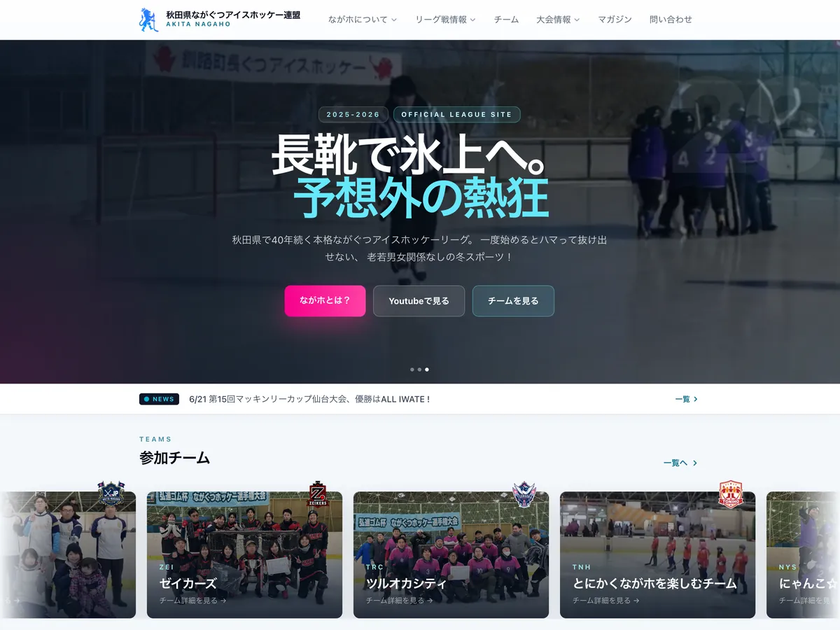Image resolution: width=840 pixels, height=630 pixels.
Task: Click the 長靴で氷上へ。 hero headline
Action: 409,154
